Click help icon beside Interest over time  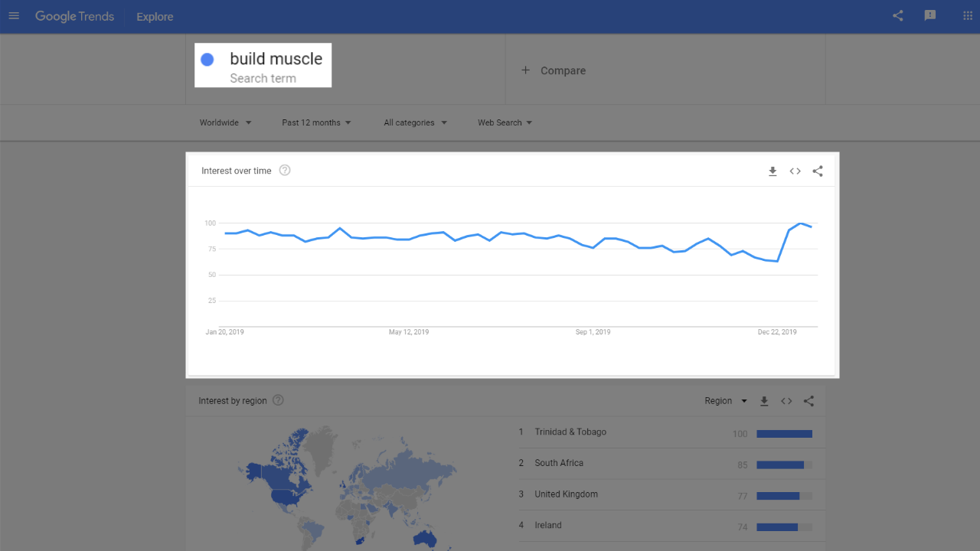(285, 170)
